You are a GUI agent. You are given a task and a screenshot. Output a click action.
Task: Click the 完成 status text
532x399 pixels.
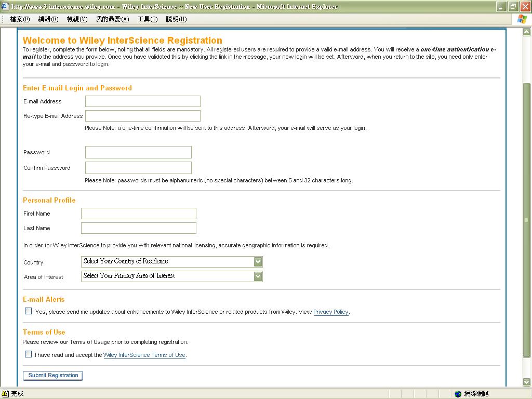tap(17, 394)
